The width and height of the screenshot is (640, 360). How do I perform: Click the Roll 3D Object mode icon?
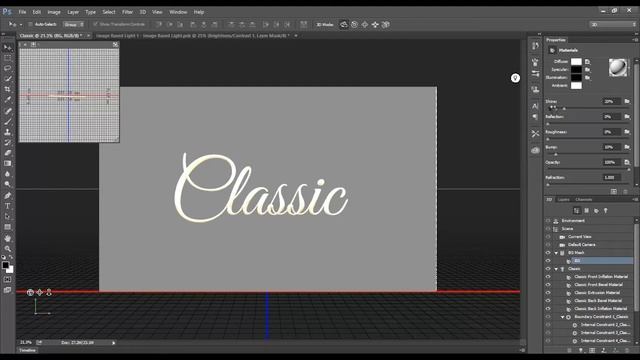pos(354,24)
